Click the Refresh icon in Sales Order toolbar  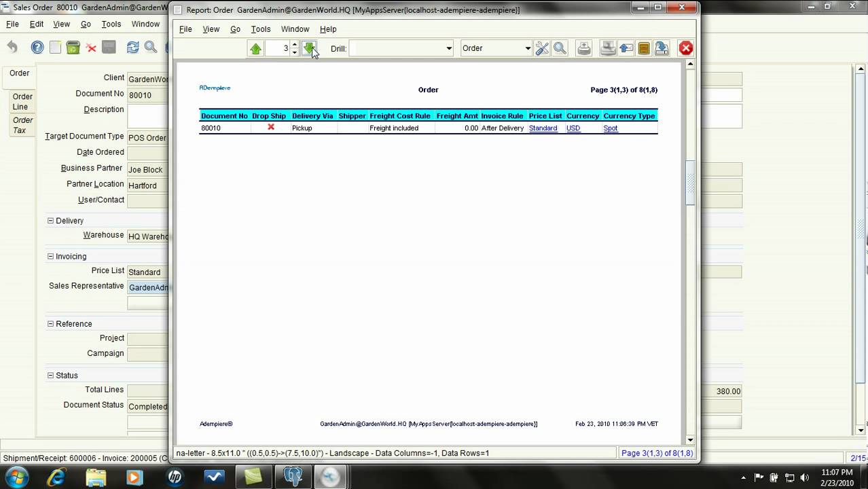click(133, 47)
